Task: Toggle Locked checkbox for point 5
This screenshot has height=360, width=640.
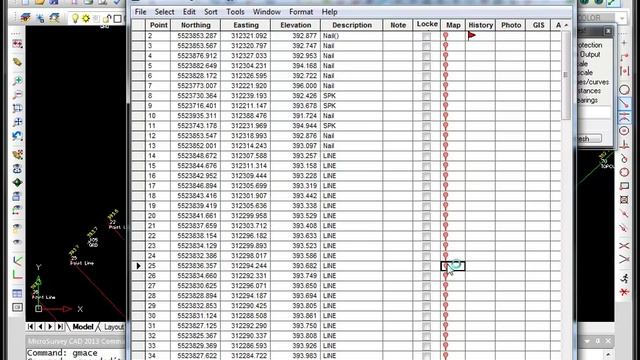Action: pyautogui.click(x=426, y=66)
